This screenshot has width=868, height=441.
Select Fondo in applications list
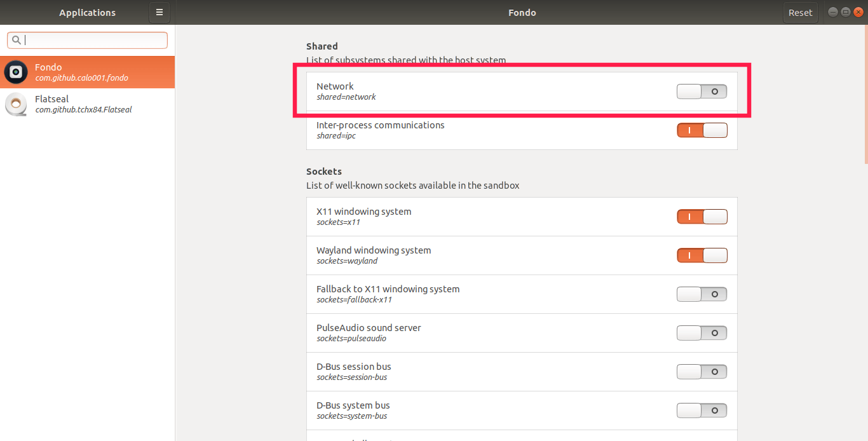[x=87, y=72]
